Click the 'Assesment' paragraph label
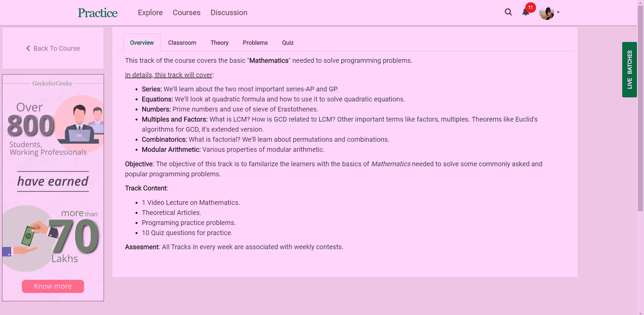The width and height of the screenshot is (644, 315). 142,247
